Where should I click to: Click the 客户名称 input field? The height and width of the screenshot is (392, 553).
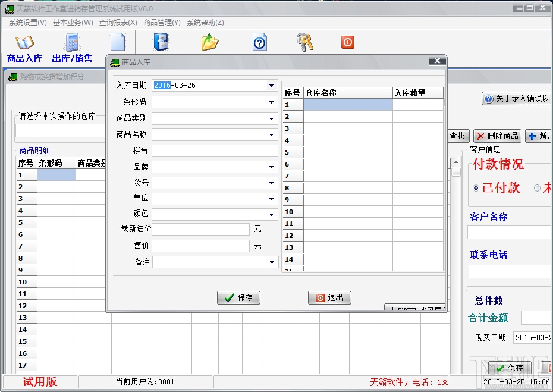510,233
